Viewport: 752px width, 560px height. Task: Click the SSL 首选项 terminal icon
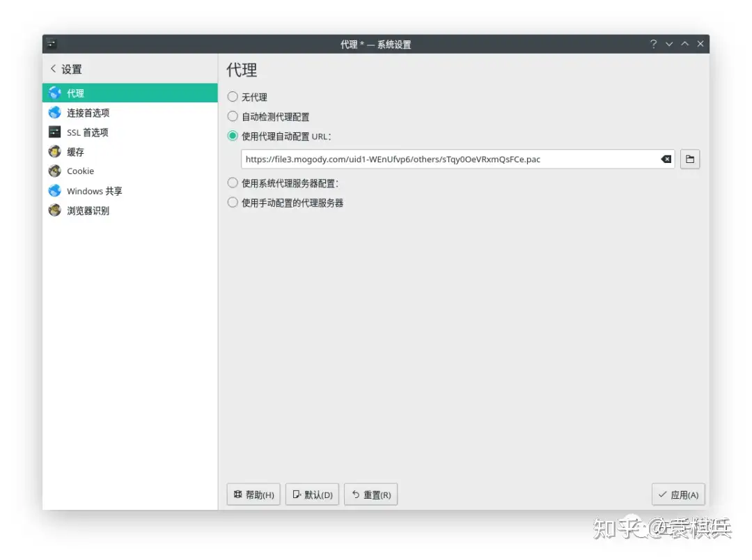(55, 132)
